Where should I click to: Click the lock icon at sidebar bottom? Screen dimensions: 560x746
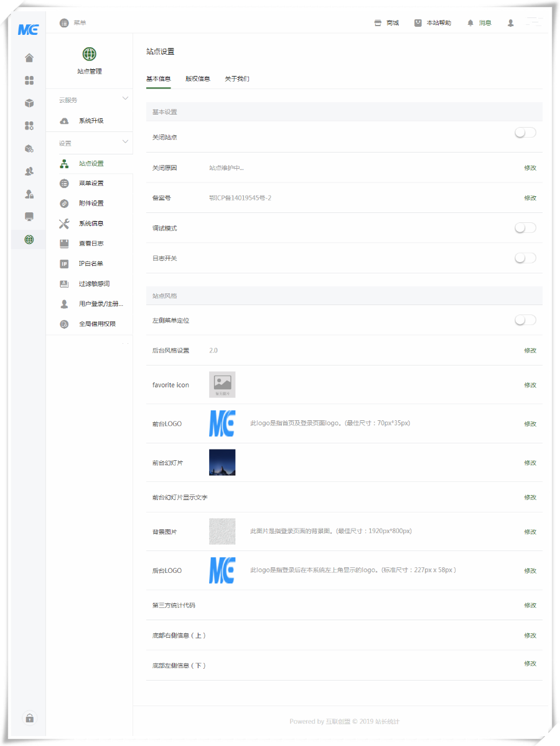(29, 718)
